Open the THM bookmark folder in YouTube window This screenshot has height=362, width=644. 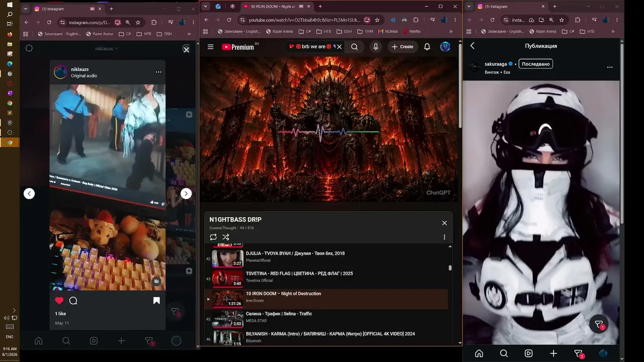(x=365, y=31)
